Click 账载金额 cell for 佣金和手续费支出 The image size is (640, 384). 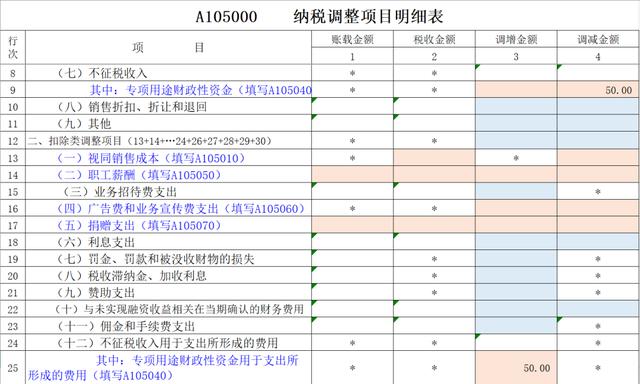point(352,326)
